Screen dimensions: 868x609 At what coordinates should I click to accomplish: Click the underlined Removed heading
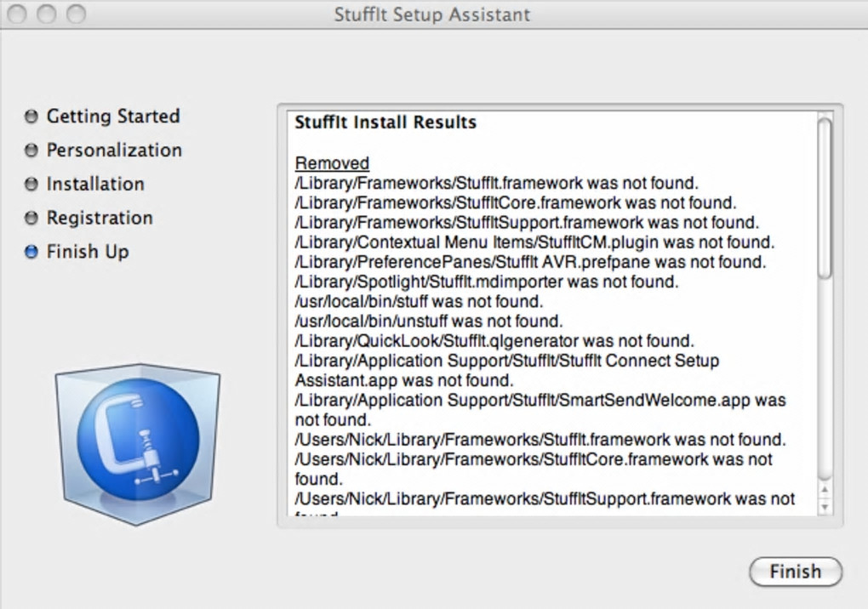(332, 163)
